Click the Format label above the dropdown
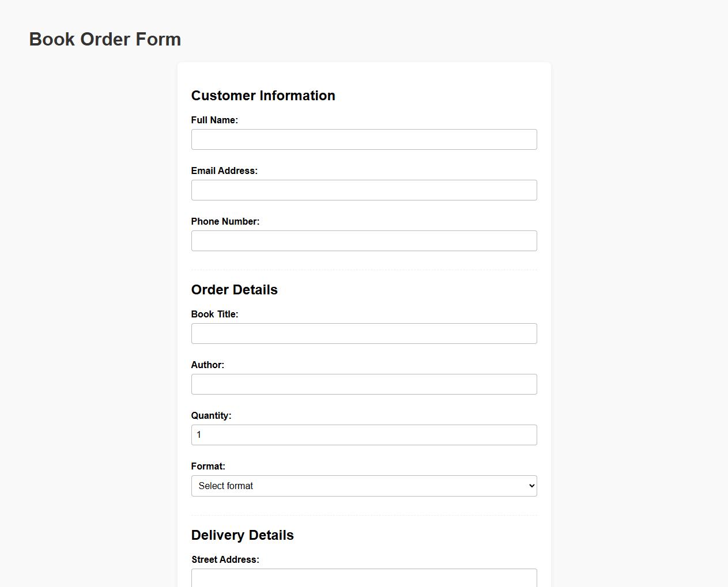 tap(208, 466)
